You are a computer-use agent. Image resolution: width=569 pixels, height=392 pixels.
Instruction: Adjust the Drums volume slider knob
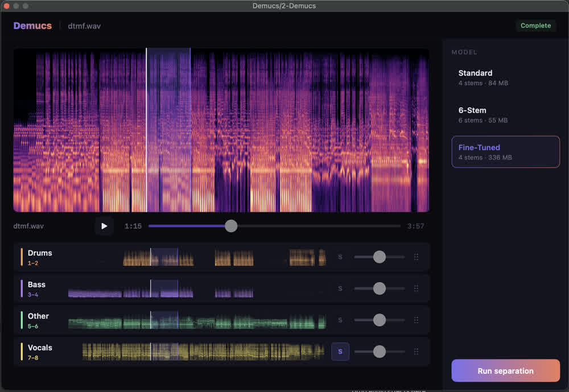(x=380, y=257)
